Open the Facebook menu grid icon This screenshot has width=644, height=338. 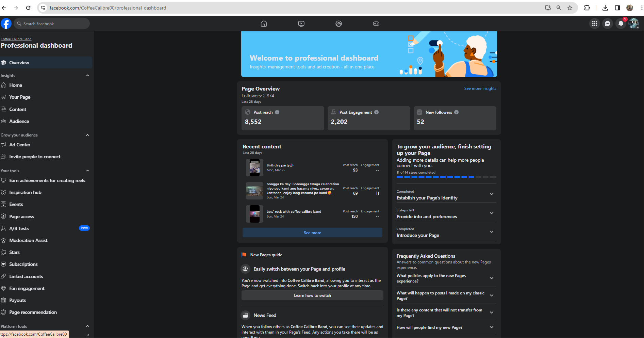tap(594, 23)
